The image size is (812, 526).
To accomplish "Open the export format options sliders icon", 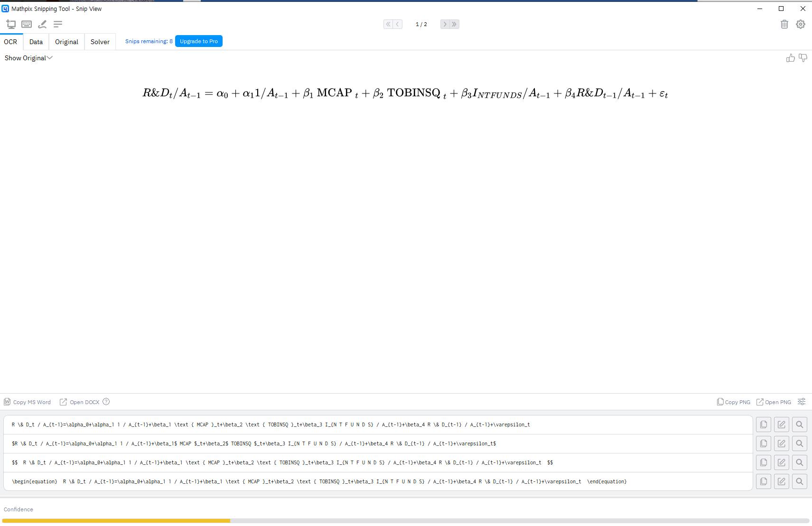I will 802,402.
